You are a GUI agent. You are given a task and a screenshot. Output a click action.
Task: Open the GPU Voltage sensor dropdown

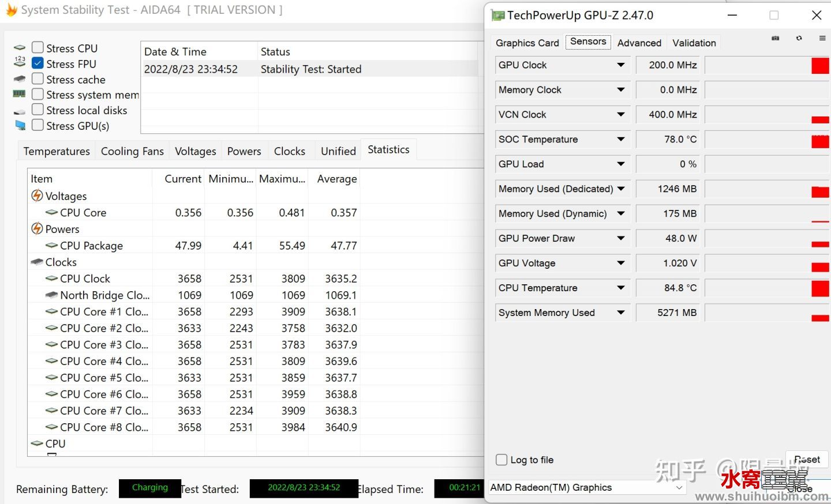[x=621, y=264]
